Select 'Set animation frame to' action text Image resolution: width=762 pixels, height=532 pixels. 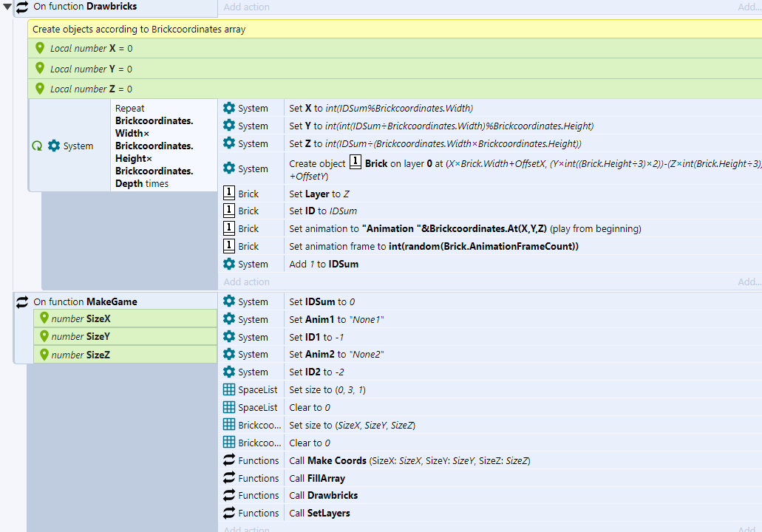tap(434, 246)
